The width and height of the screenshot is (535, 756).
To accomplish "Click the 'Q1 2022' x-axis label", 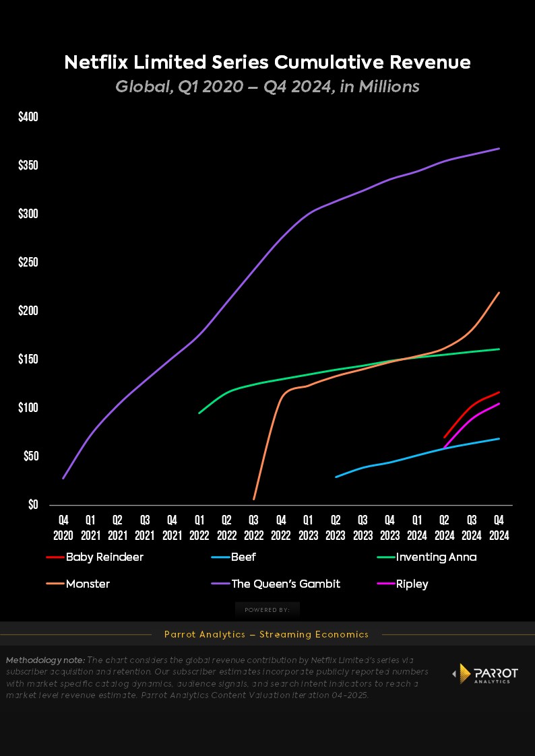I will (x=199, y=528).
